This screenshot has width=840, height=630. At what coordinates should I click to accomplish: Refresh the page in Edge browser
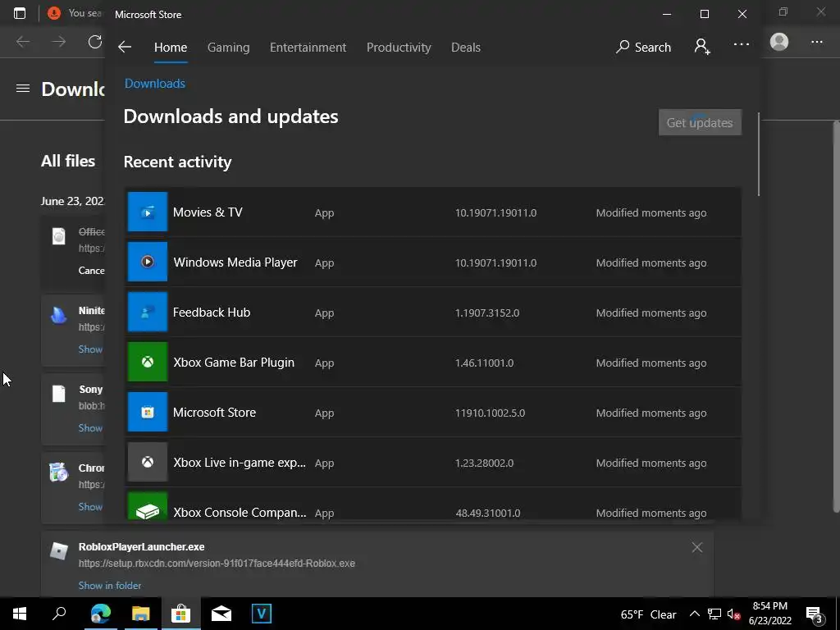(95, 42)
